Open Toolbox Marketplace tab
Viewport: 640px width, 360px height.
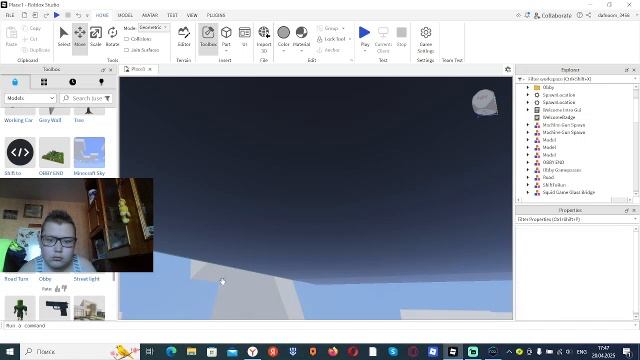click(15, 82)
